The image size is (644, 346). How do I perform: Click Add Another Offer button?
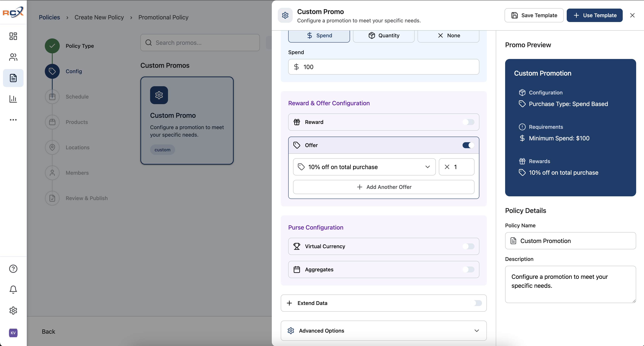[x=383, y=187]
